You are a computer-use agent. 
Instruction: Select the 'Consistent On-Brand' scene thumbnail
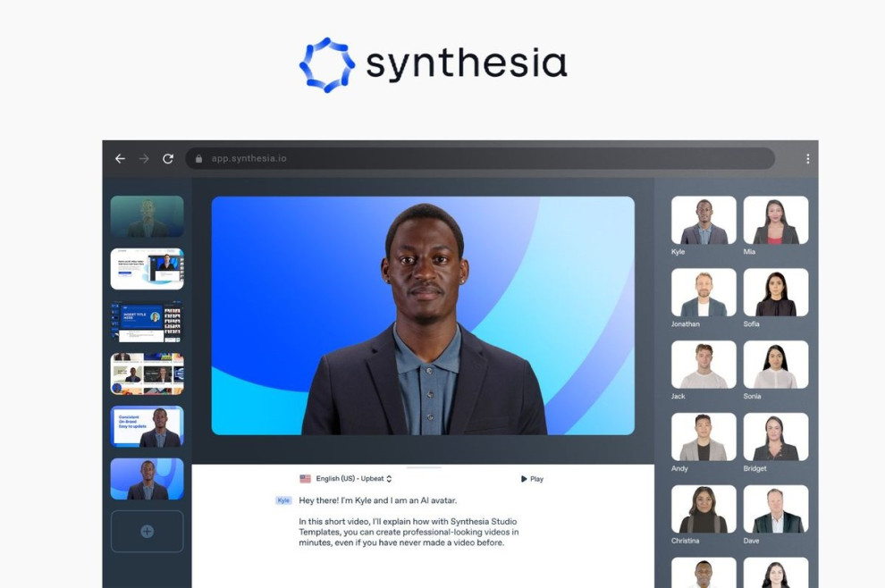147,426
